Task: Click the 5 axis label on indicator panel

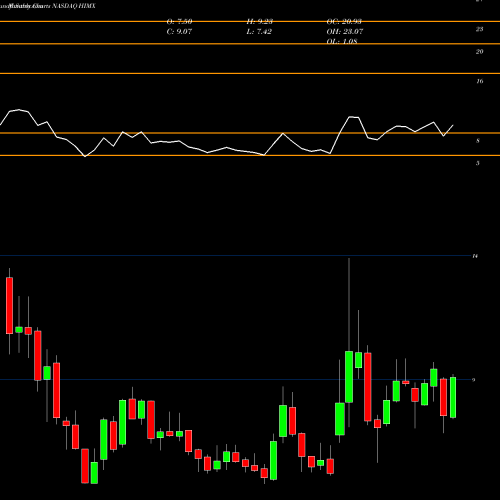Action: (478, 163)
